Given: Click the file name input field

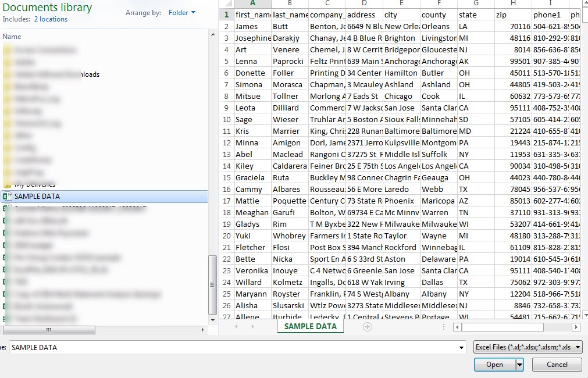Looking at the screenshot, I should tap(233, 348).
